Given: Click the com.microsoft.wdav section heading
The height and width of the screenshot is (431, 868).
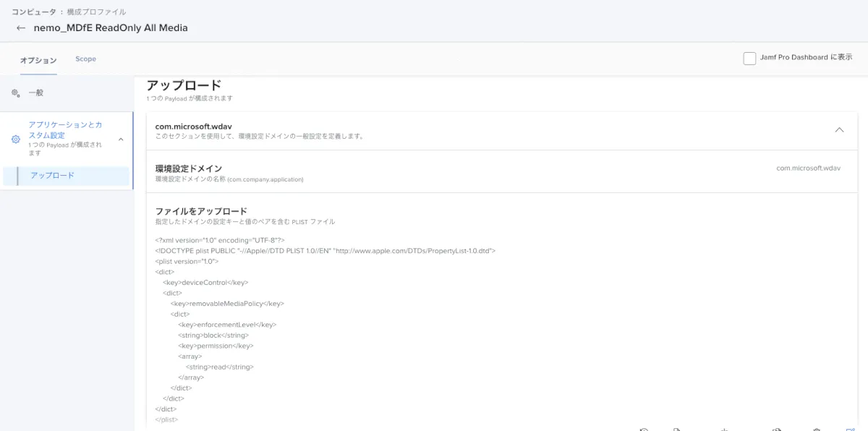Looking at the screenshot, I should (x=193, y=127).
